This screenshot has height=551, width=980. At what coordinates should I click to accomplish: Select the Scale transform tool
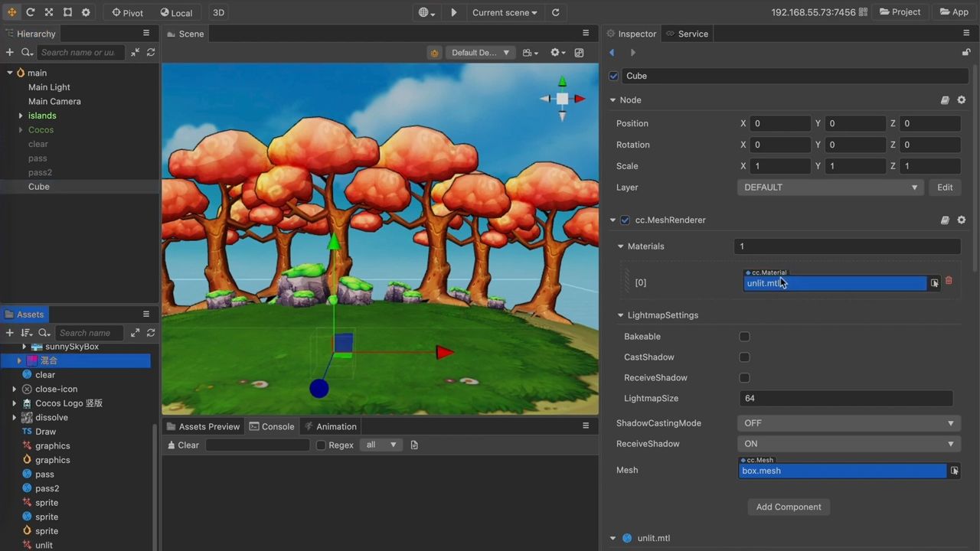(49, 12)
